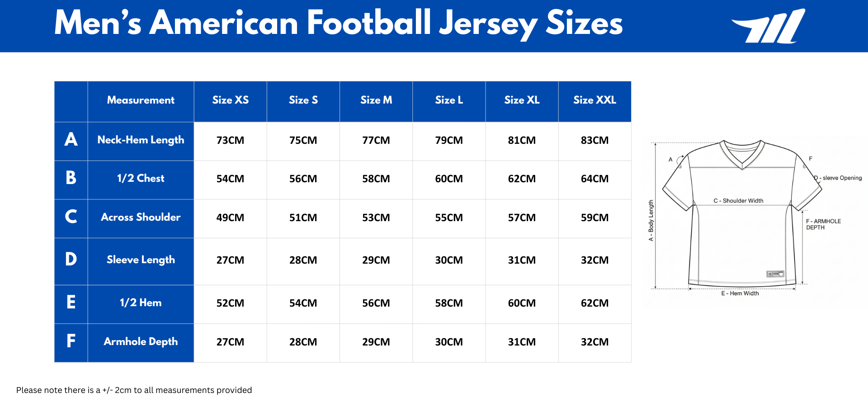
Task: Click the Measurement column header
Action: pyautogui.click(x=141, y=100)
